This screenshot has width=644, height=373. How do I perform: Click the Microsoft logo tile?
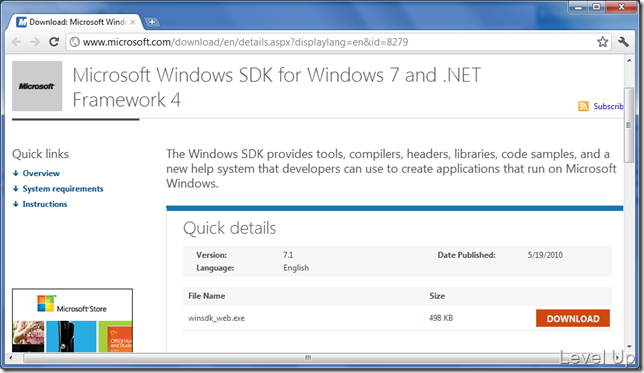[37, 86]
